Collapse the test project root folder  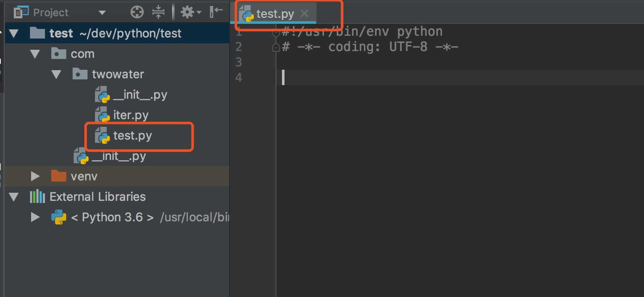click(x=14, y=34)
